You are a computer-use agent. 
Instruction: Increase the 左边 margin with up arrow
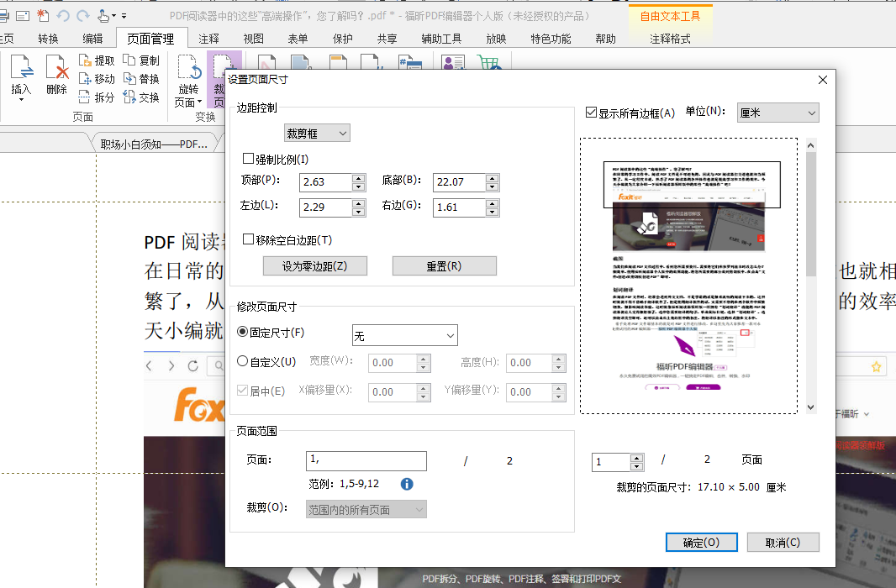358,203
